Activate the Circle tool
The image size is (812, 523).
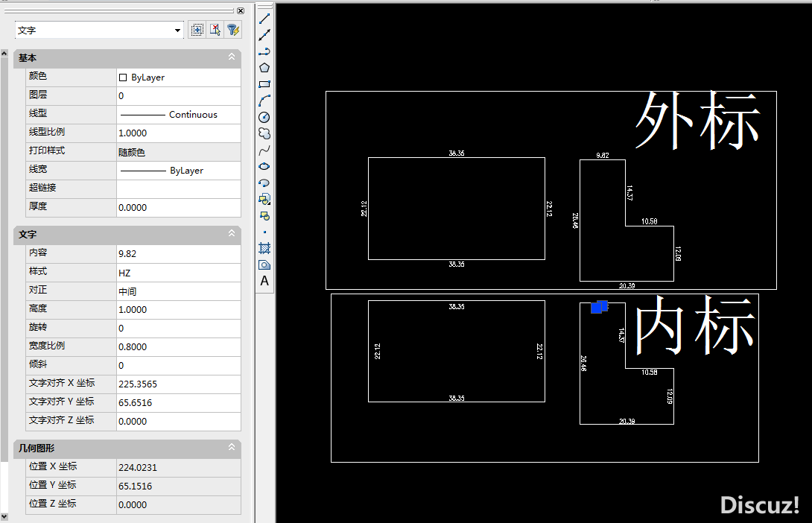264,117
